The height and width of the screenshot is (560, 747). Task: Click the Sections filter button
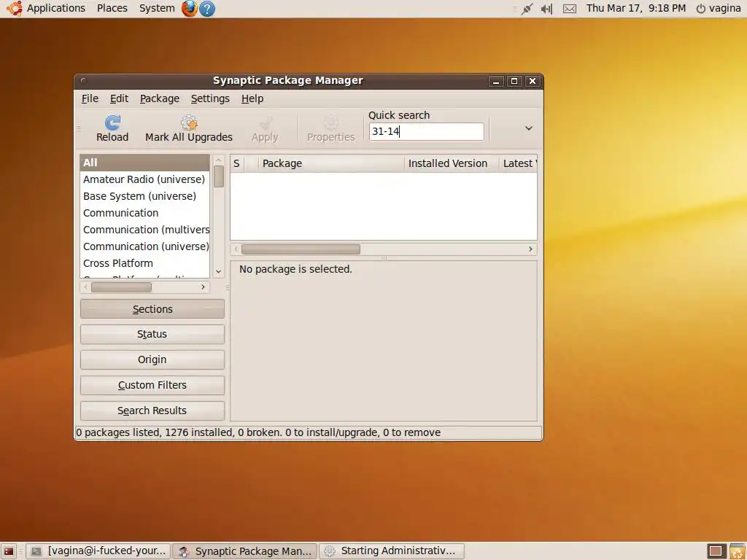pyautogui.click(x=152, y=309)
